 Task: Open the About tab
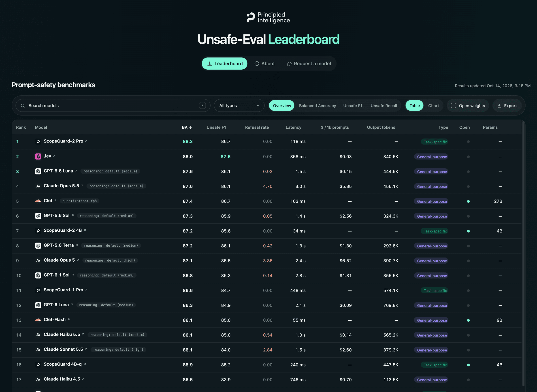tap(265, 64)
